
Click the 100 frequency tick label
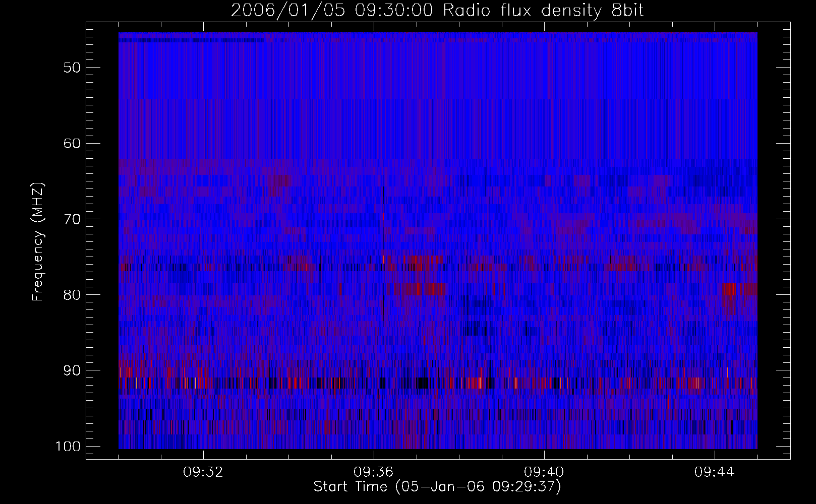[68, 447]
